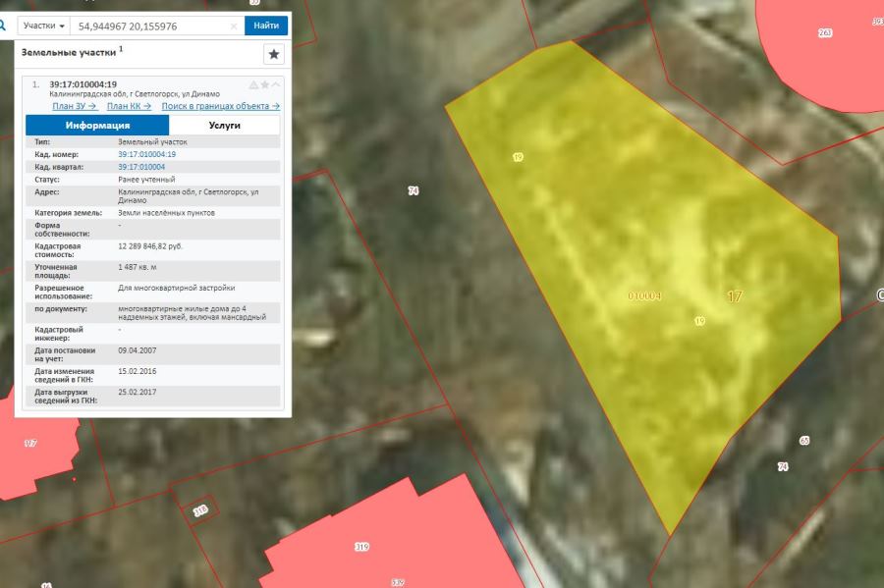Open the План КК link
Screen dimensions: 884x588
(129, 106)
